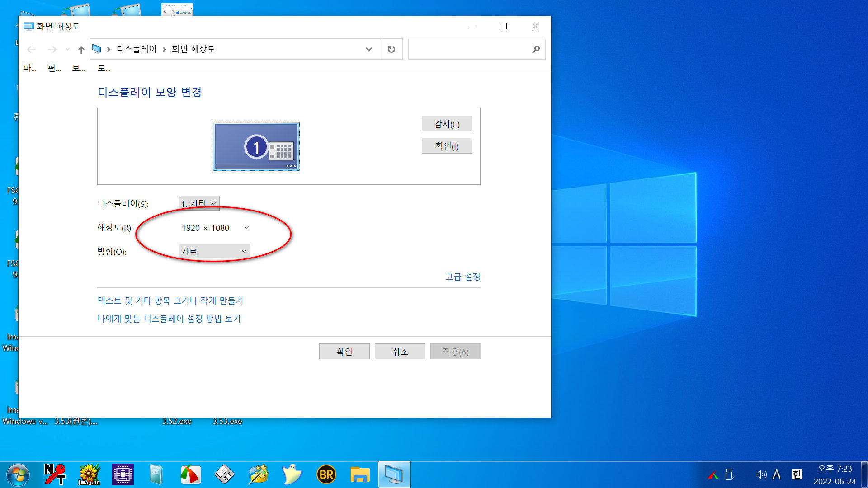
Task: Open the 방향(O) orientation dropdown 가로
Action: [215, 251]
